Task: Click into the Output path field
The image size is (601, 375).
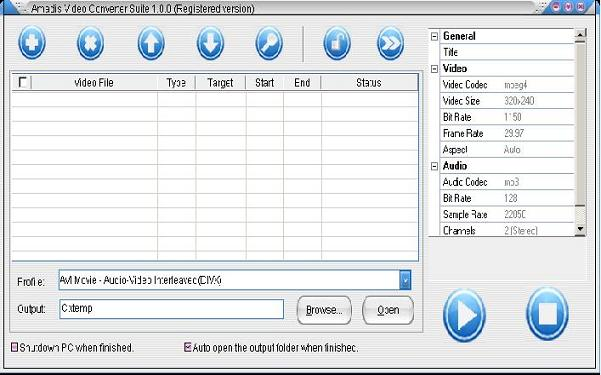Action: coord(172,309)
